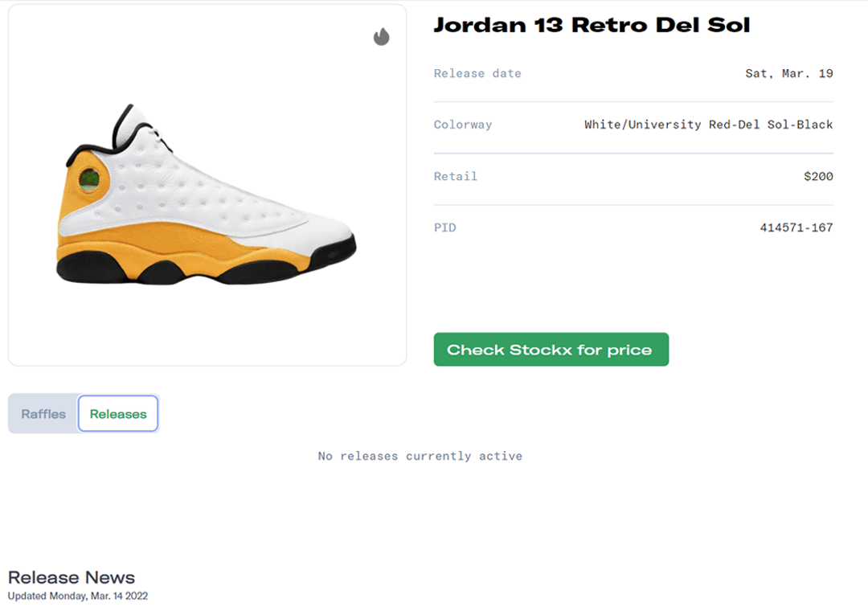Image resolution: width=868 pixels, height=611 pixels.
Task: Click the Colorway label
Action: 463,125
